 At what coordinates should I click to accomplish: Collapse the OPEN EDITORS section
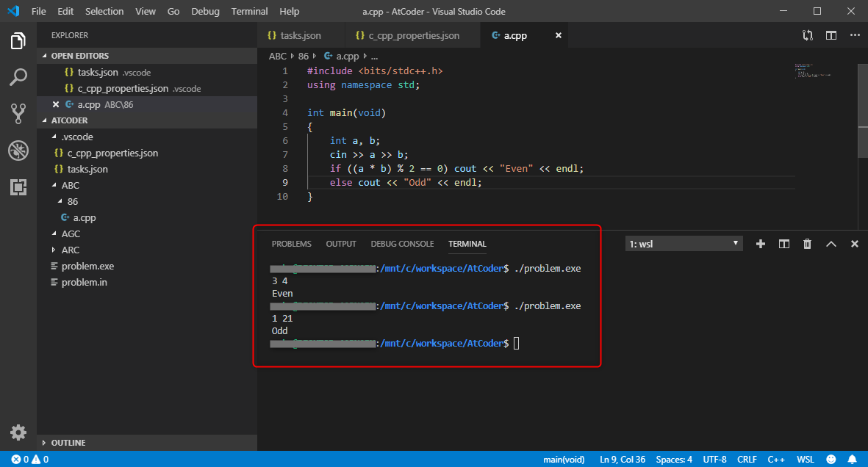pyautogui.click(x=79, y=56)
